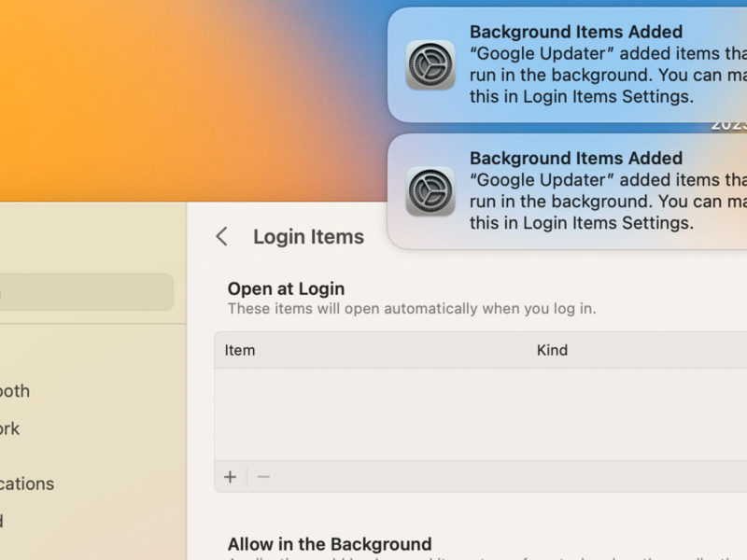Select Bluetooth in the settings sidebar
The width and height of the screenshot is (747, 560).
pos(15,391)
